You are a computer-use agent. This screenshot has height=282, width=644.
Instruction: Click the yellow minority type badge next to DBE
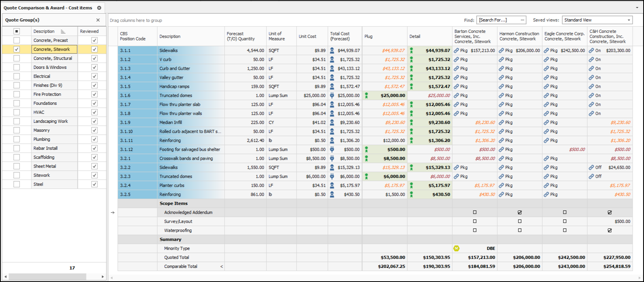(456, 248)
